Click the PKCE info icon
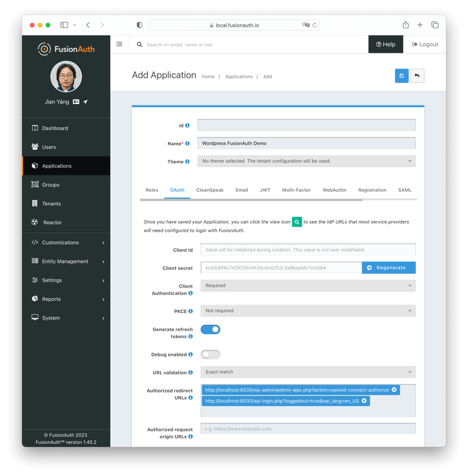Viewport: 468px width, 476px height. click(190, 311)
